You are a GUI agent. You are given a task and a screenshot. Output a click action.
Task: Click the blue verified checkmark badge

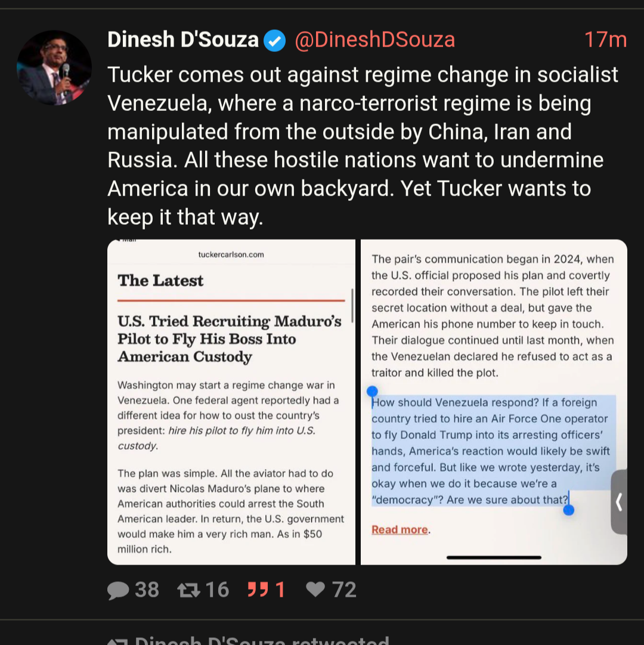tap(274, 41)
